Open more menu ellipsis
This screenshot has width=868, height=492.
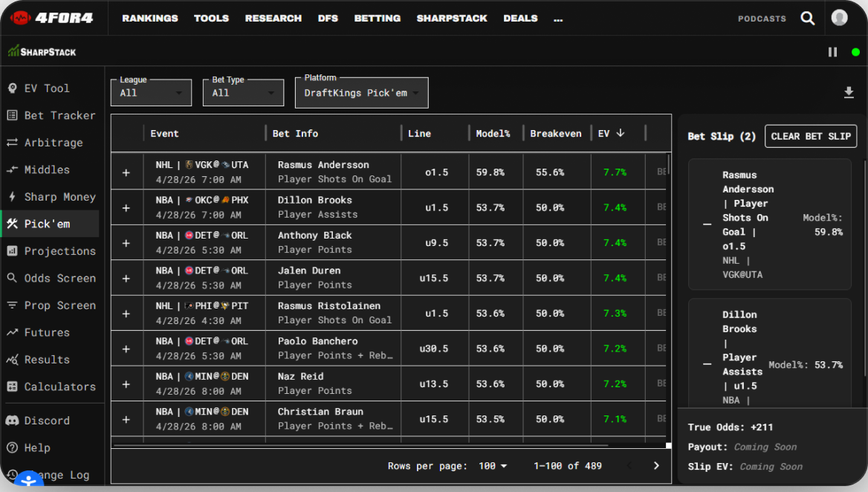558,19
